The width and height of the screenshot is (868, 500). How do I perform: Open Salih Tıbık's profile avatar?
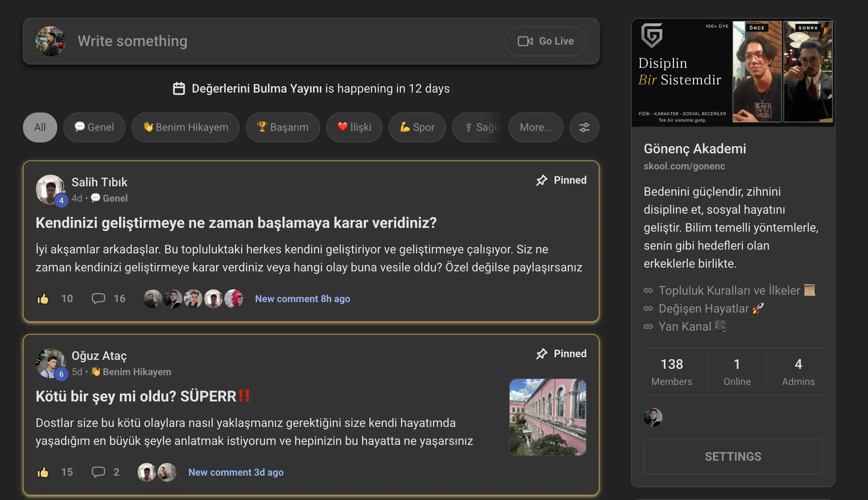point(51,190)
